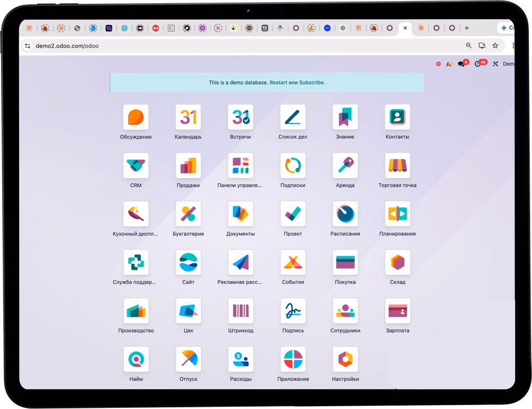Launch the Аренда app
The height and width of the screenshot is (409, 532).
[345, 165]
